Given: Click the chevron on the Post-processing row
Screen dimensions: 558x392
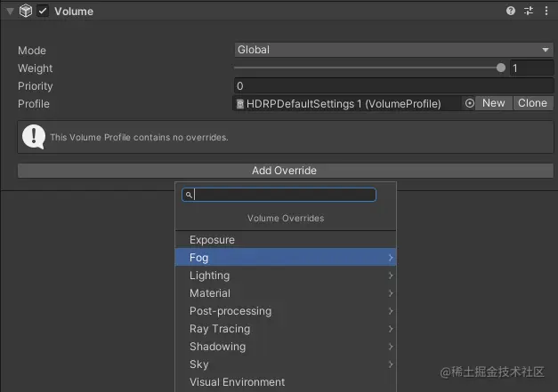Looking at the screenshot, I should (x=391, y=311).
